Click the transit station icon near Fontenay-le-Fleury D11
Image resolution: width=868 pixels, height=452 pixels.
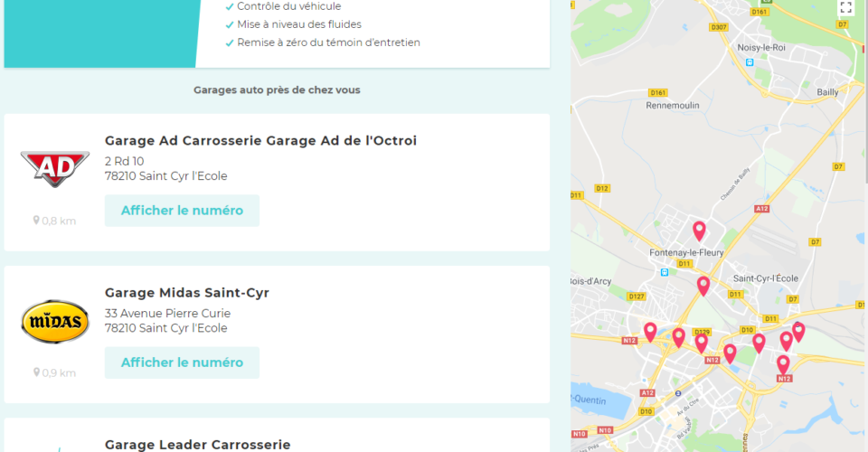point(665,272)
